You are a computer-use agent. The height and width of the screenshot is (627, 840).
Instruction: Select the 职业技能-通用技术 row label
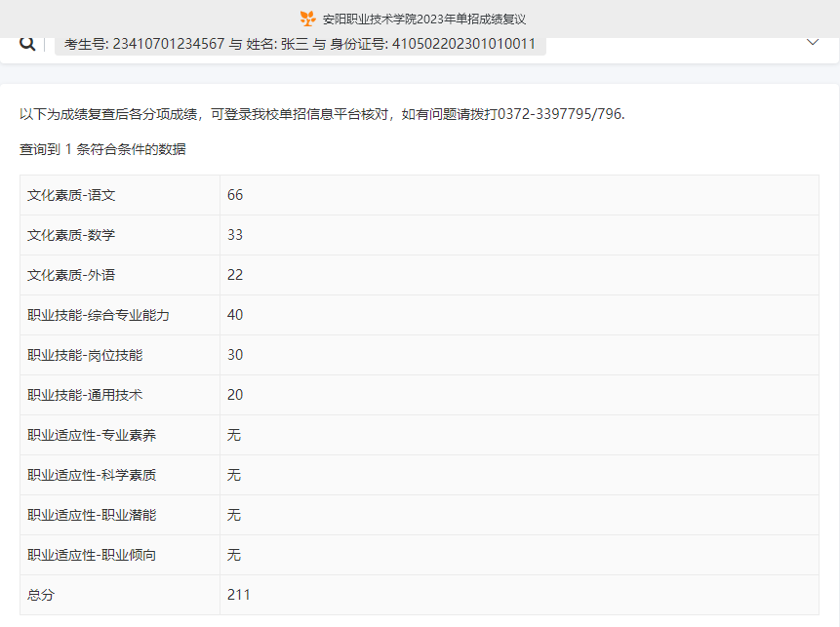coord(85,395)
